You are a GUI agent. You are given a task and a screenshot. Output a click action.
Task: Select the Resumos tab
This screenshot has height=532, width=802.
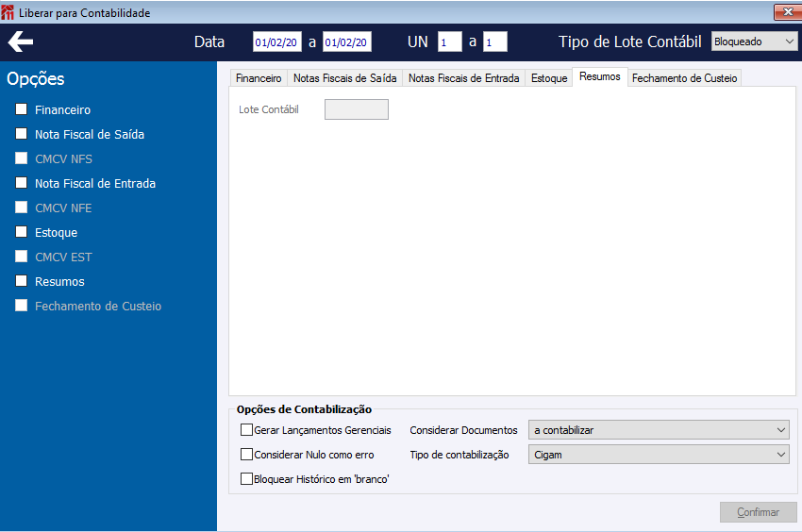click(x=600, y=76)
